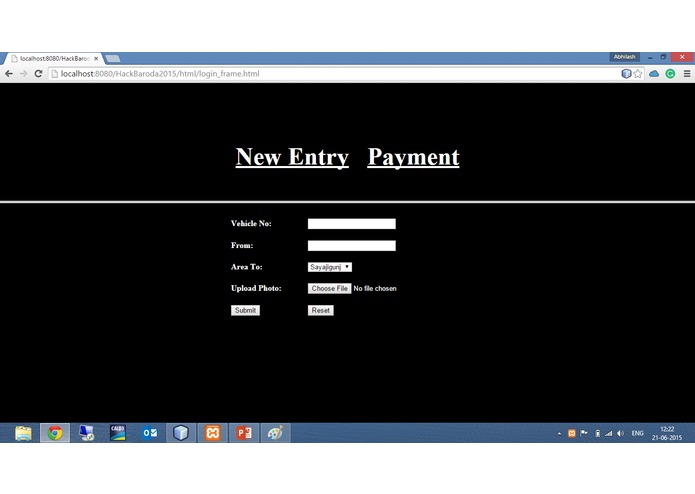
Task: Open Outlook from the taskbar
Action: tap(149, 433)
